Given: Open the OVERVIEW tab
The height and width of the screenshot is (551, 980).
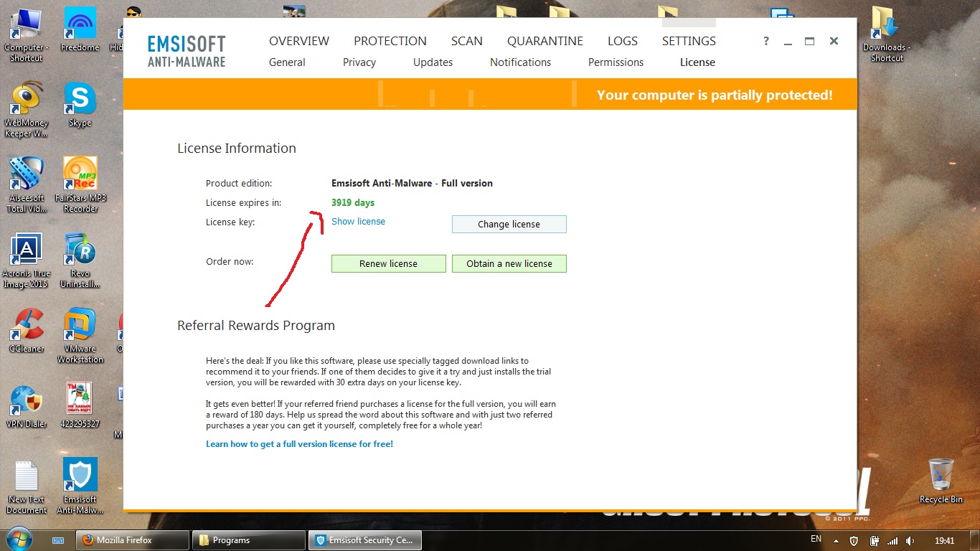Looking at the screenshot, I should coord(299,41).
